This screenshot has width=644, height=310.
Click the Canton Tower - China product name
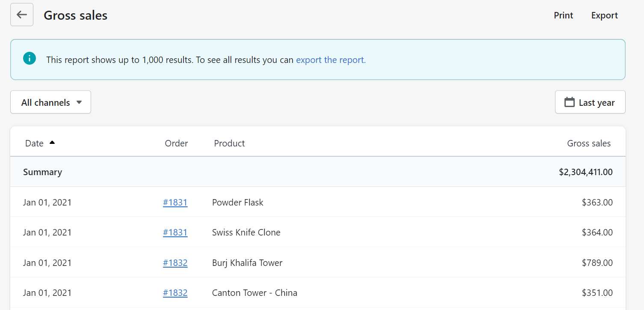(x=254, y=293)
